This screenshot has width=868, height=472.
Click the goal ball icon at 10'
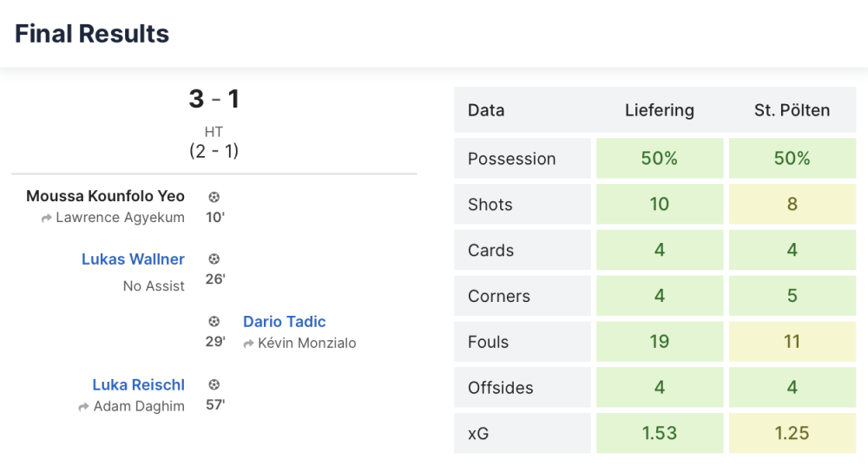click(x=214, y=197)
